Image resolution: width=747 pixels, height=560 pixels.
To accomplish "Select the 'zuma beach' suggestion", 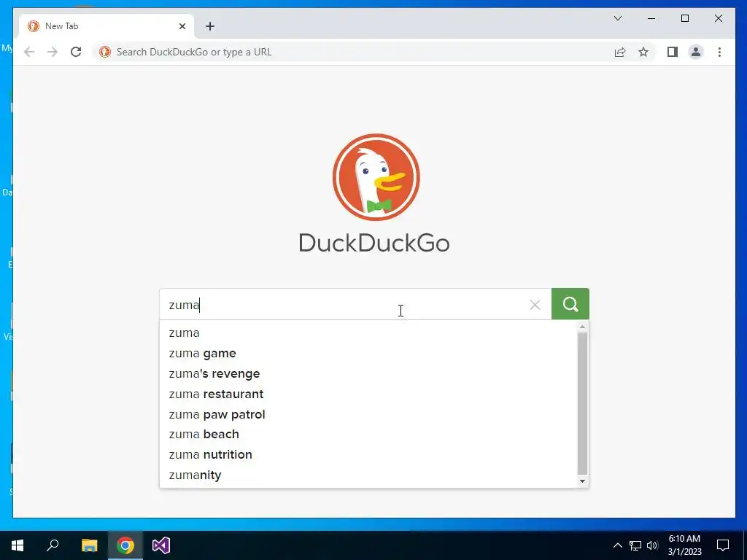I will click(x=368, y=435).
